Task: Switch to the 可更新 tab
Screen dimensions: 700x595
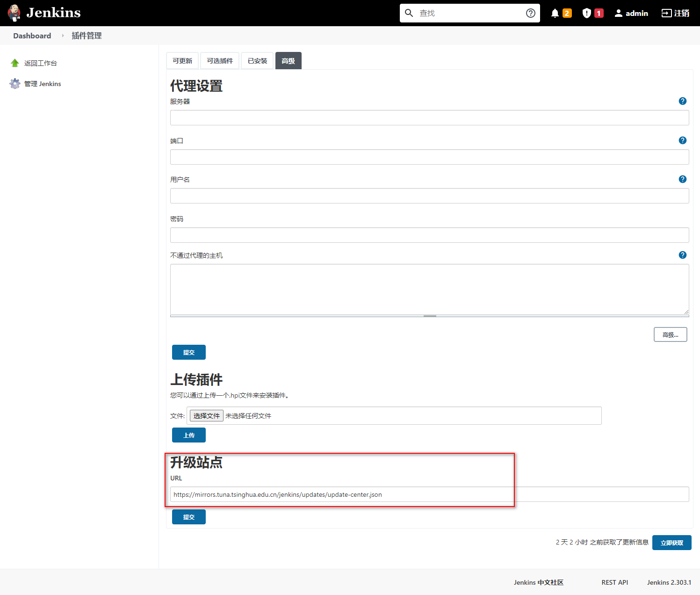Action: point(182,61)
